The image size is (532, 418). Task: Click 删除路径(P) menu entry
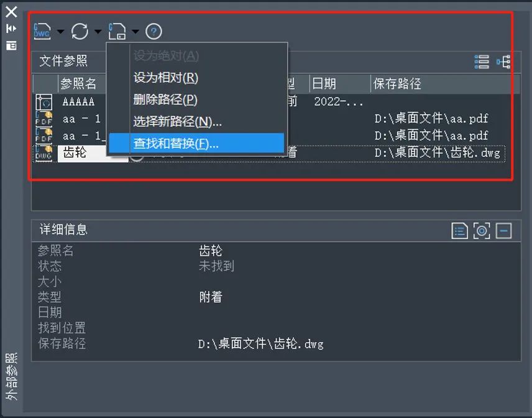(165, 100)
